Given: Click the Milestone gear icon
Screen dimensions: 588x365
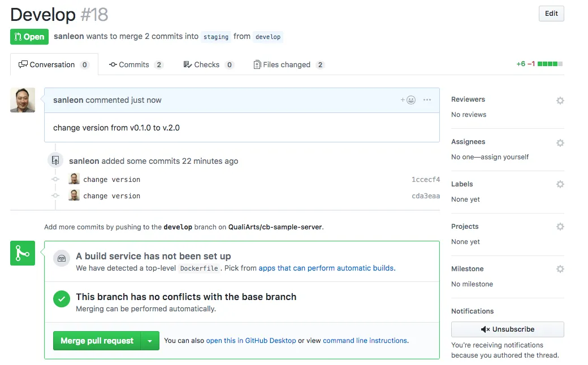Looking at the screenshot, I should pyautogui.click(x=560, y=269).
